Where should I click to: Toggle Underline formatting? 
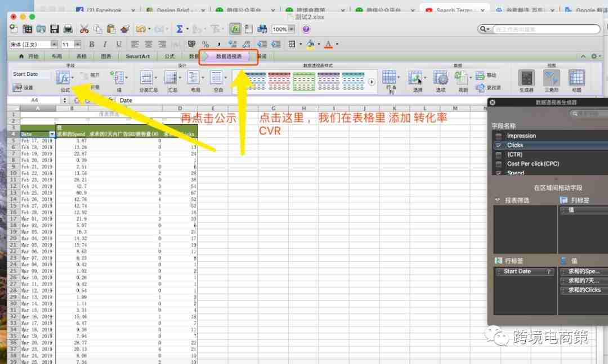pos(119,44)
